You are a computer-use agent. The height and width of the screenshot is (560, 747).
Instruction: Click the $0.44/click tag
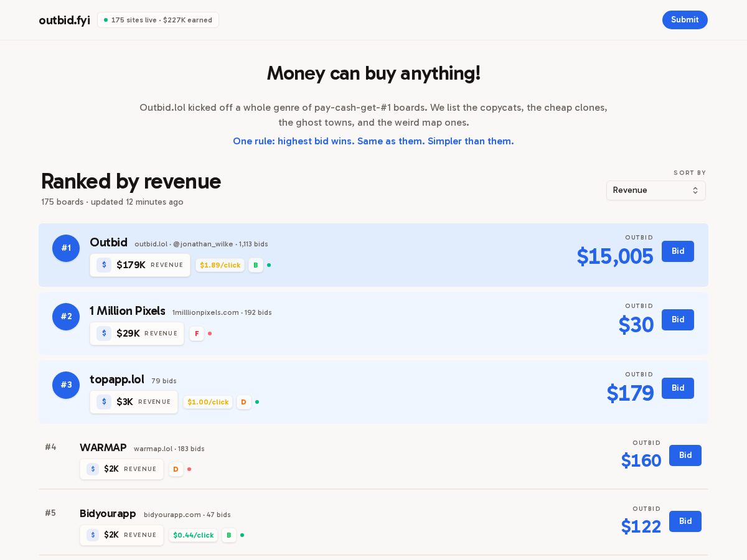point(194,535)
